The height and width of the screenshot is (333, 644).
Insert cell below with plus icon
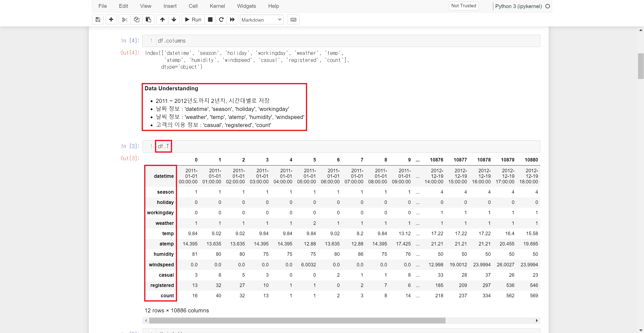click(x=111, y=20)
